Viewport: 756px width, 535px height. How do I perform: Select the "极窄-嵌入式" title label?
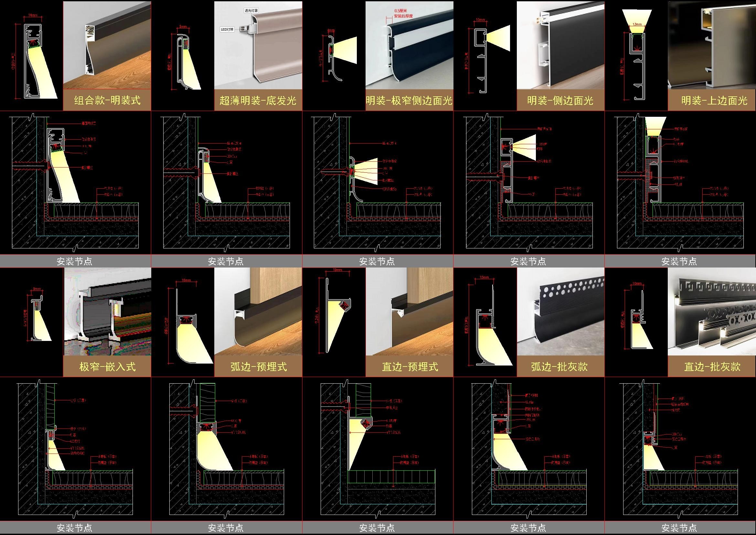tap(107, 367)
